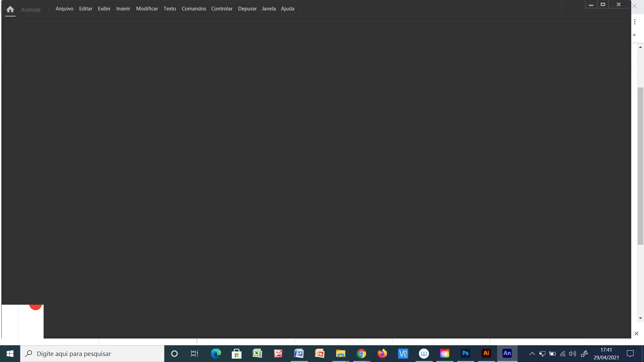
Task: Show hidden system tray icons
Action: pos(532,354)
